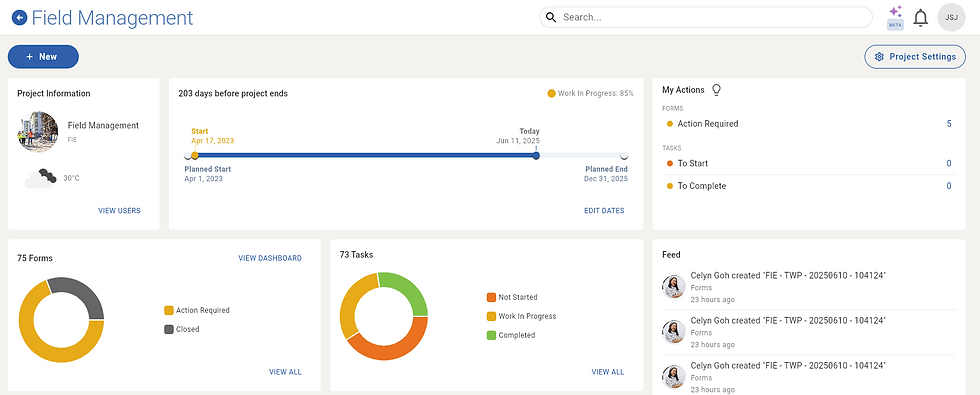Toggle the Closed legend item in Forms chart
This screenshot has width=980, height=395.
182,329
